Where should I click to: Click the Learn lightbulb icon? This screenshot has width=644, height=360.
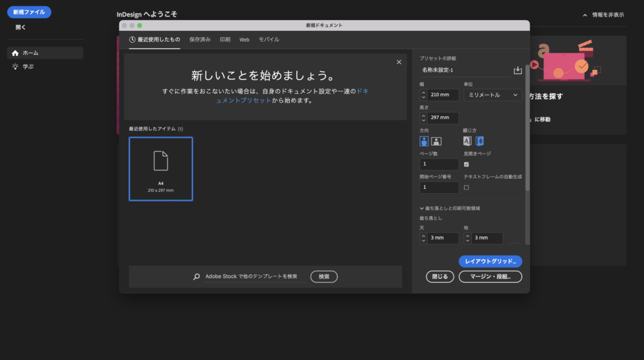point(15,67)
